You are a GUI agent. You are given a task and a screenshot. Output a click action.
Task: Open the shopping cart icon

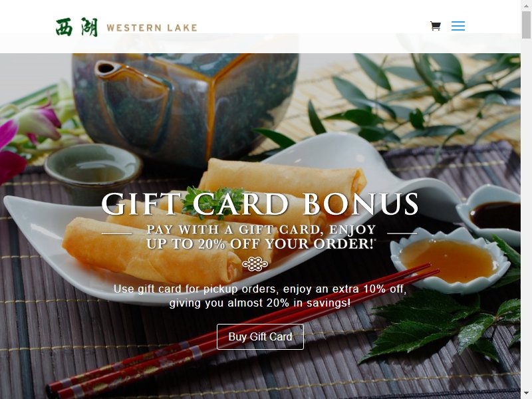[x=436, y=26]
